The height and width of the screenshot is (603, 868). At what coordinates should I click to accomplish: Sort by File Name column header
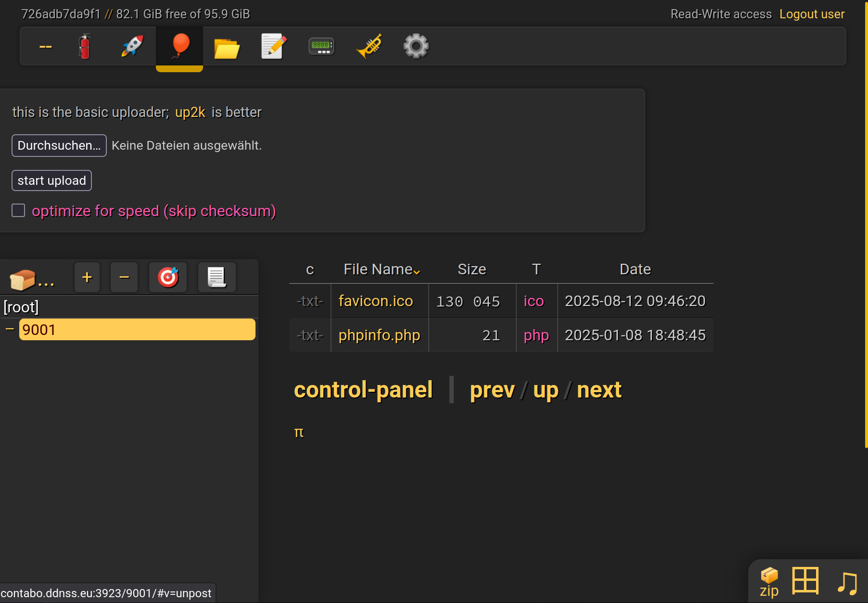(x=378, y=269)
